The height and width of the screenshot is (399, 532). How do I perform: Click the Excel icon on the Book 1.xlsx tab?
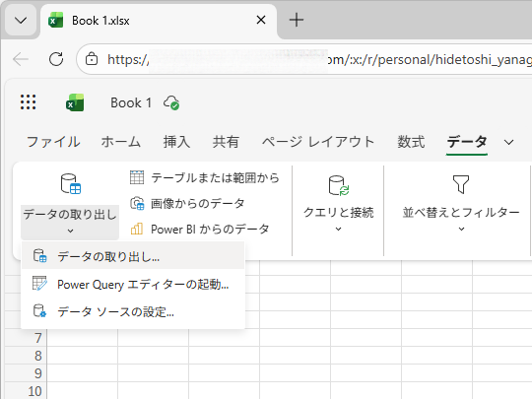click(55, 20)
